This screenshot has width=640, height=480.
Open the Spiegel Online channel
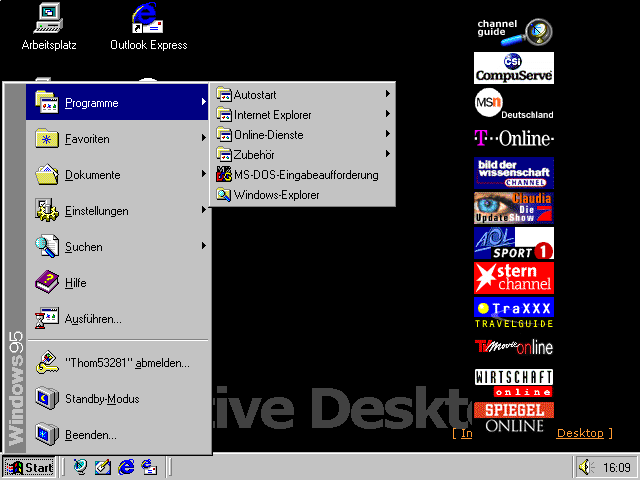click(514, 417)
